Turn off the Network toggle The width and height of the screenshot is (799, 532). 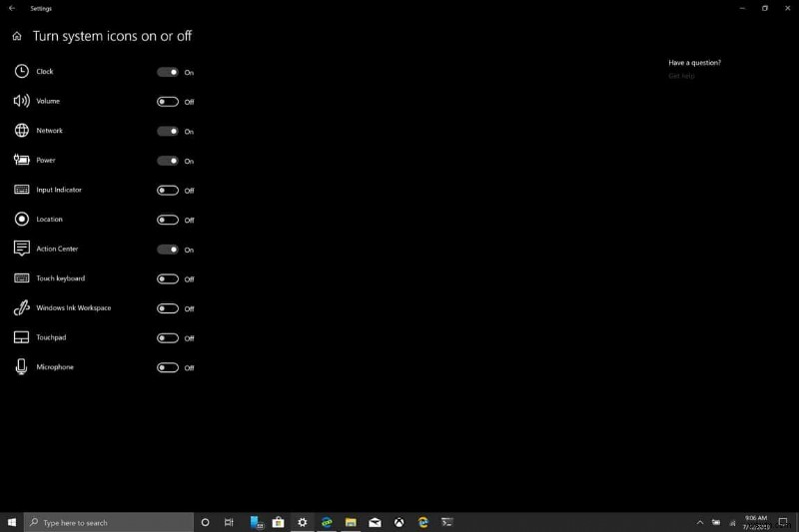pyautogui.click(x=168, y=132)
